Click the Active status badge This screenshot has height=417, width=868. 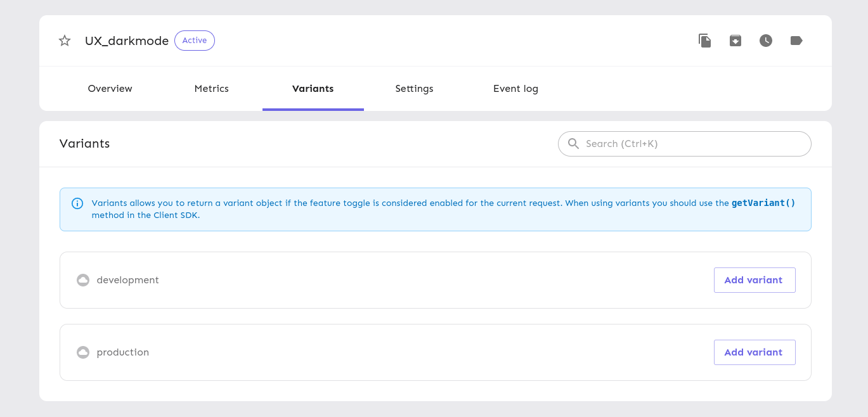195,41
